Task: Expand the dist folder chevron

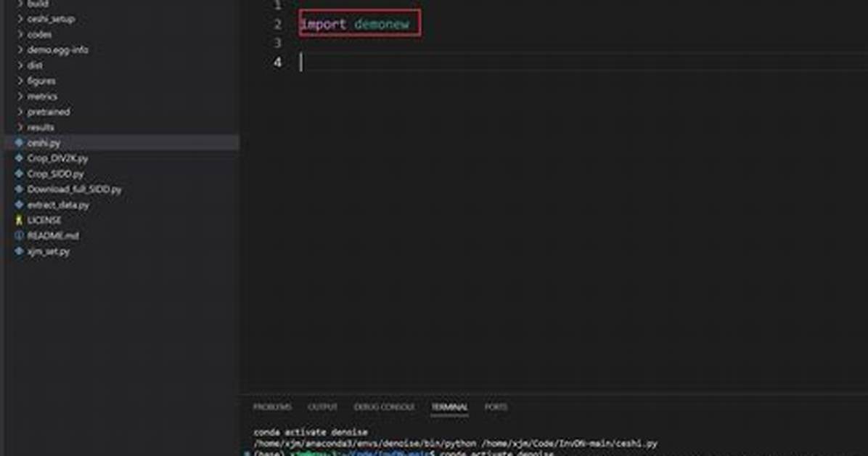Action: coord(20,65)
